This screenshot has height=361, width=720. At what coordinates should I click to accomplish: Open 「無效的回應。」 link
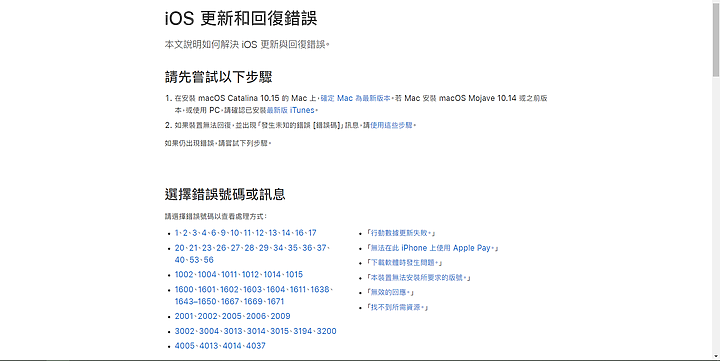pos(391,293)
